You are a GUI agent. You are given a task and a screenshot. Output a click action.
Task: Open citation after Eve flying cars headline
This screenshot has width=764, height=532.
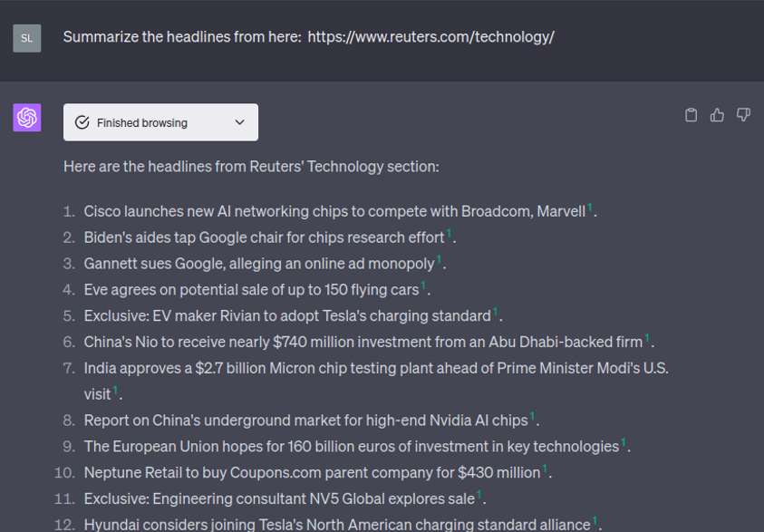423,286
